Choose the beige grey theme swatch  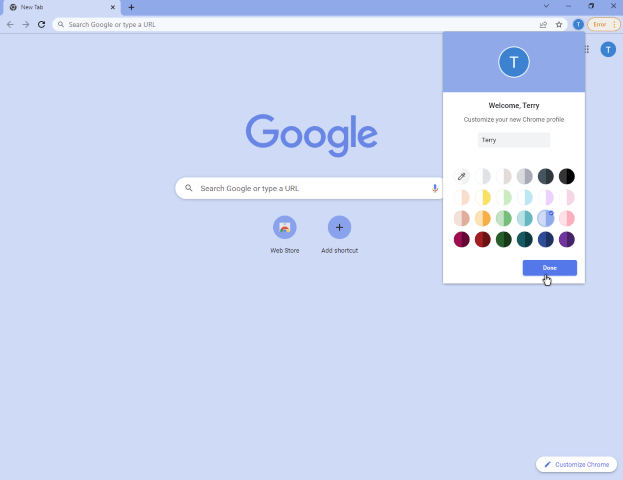coord(503,176)
